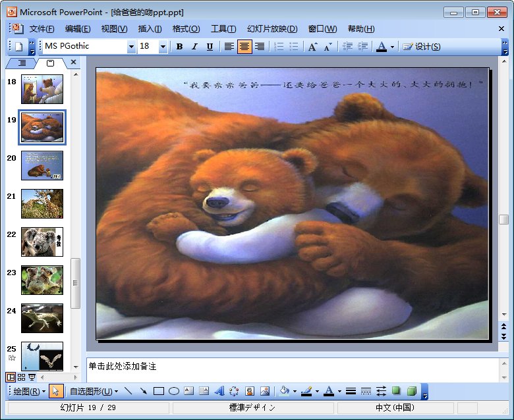Open the 插入(I) menu
This screenshot has height=420, width=514.
[150, 29]
